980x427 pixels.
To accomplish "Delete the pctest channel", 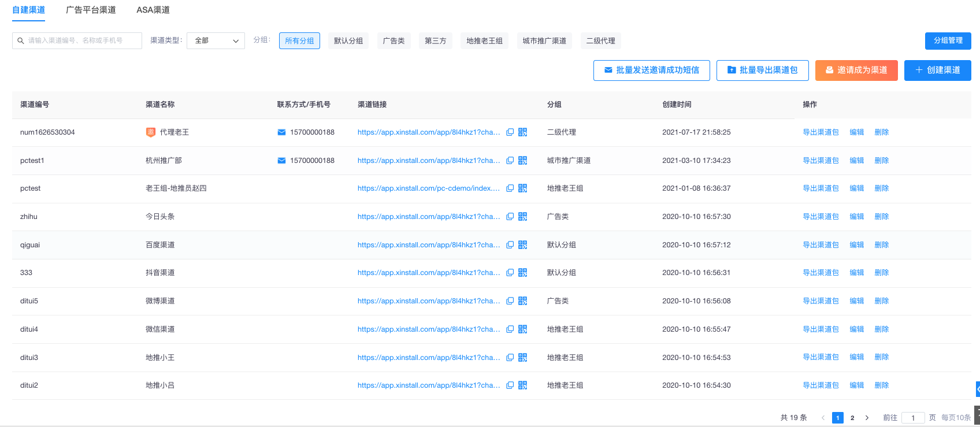I will 882,188.
